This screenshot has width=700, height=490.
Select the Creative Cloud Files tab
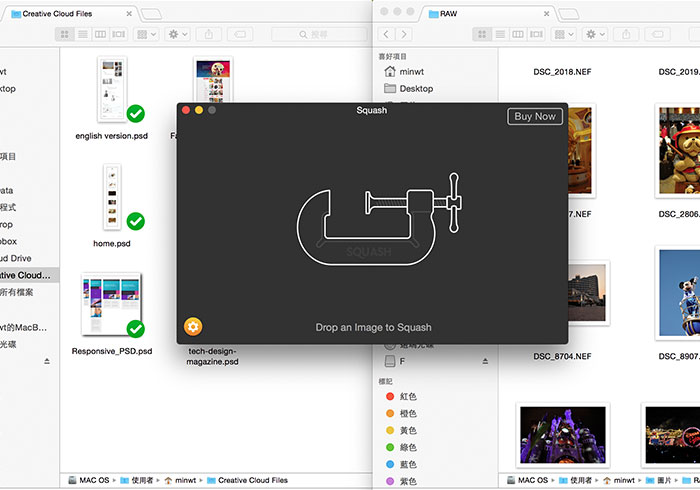[69, 14]
